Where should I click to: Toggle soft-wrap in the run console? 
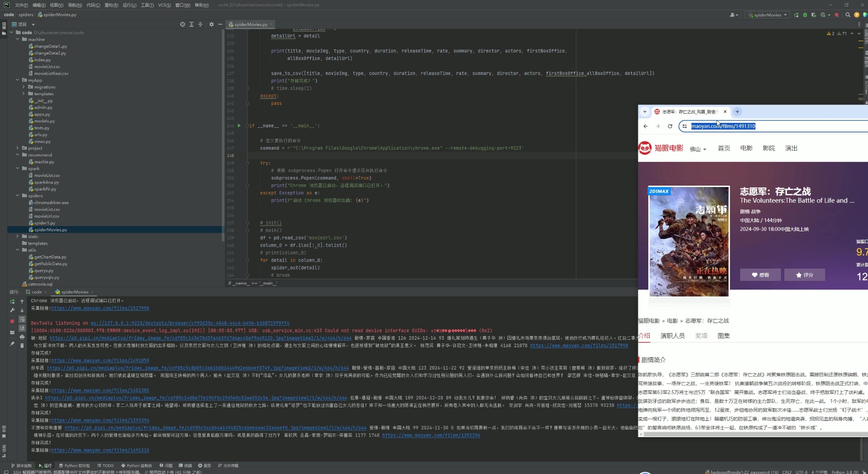tap(22, 320)
